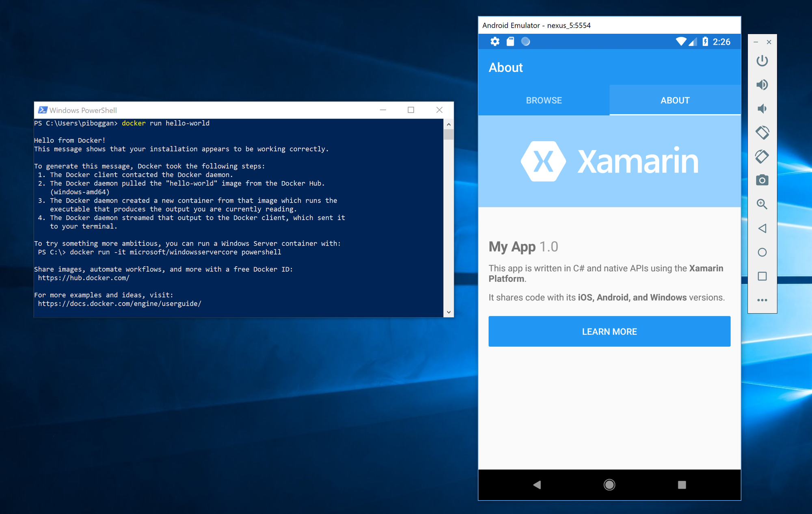The width and height of the screenshot is (812, 514).
Task: Click PowerShell scrollbar down arrow
Action: pyautogui.click(x=449, y=312)
